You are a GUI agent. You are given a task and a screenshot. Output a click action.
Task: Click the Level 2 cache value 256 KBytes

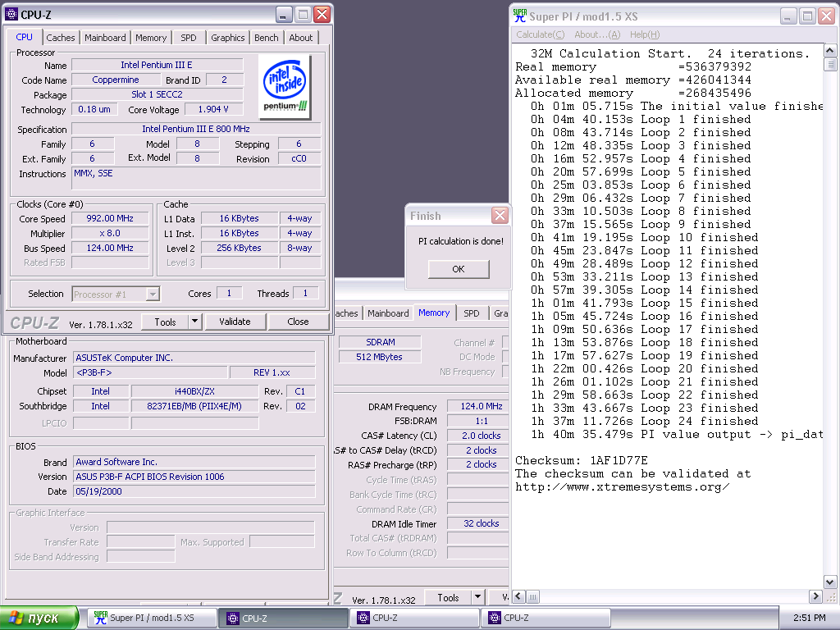(239, 248)
